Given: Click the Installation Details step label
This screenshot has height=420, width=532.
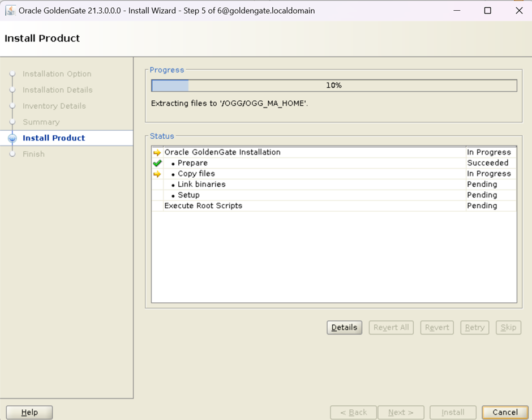Looking at the screenshot, I should point(57,90).
